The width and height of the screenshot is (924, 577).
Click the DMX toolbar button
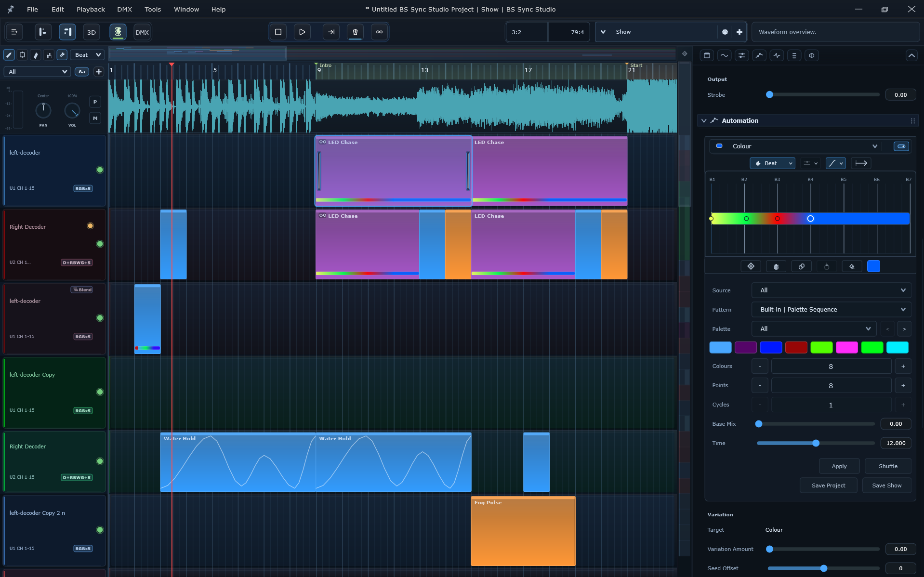pos(142,32)
